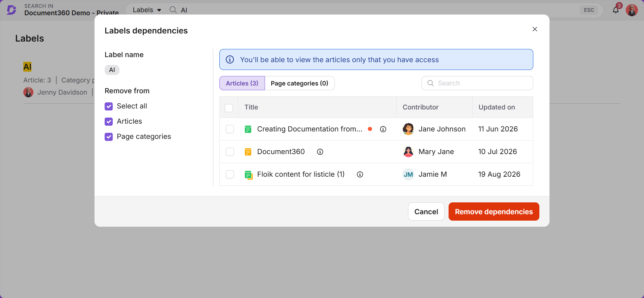Click the date 10 Jul 2026
This screenshot has width=644, height=298.
498,152
